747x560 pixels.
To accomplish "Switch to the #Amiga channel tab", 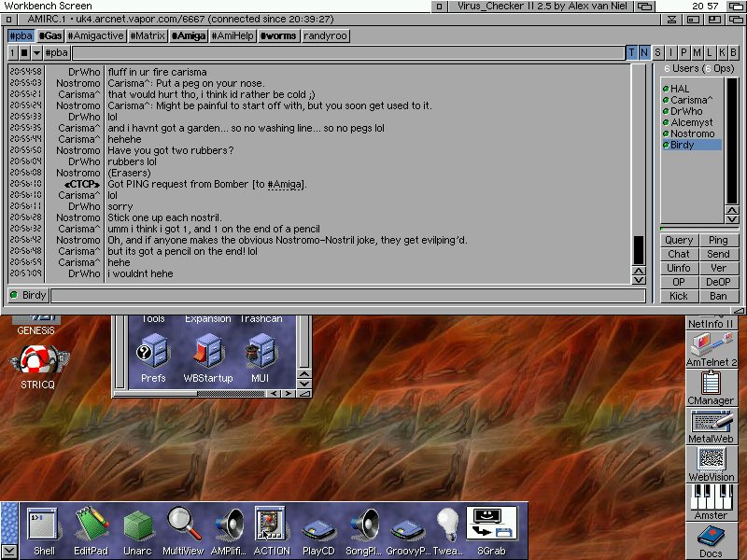I will pos(189,35).
